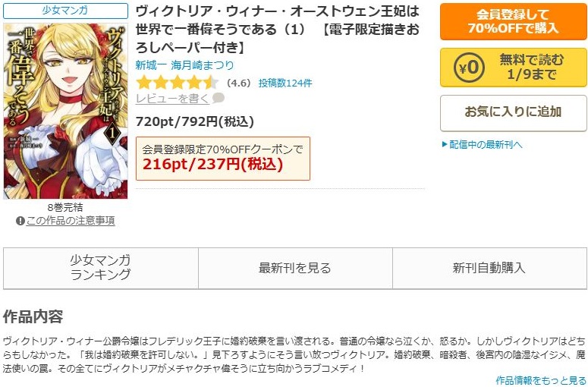Screen dimensions: 588x387
Task: Click the ¥0 free-read coin icon
Action: (469, 68)
